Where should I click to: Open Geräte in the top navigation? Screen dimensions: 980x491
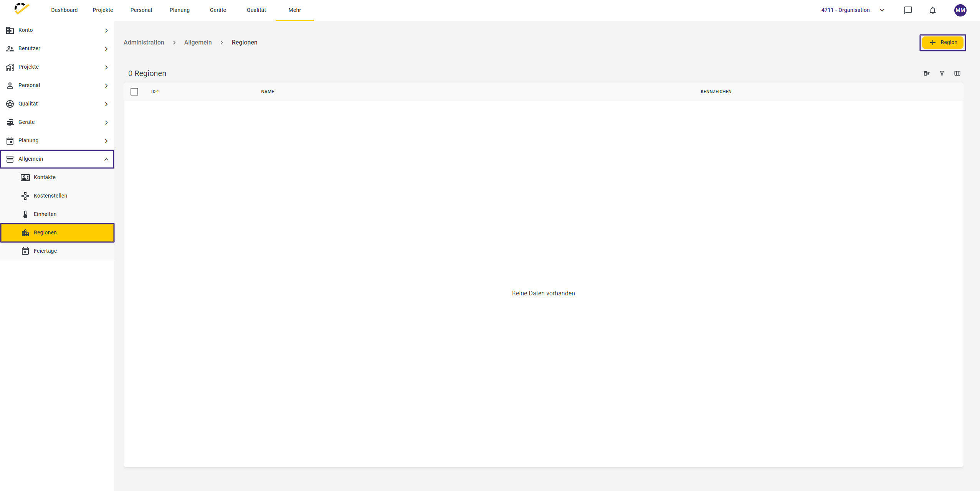tap(218, 10)
